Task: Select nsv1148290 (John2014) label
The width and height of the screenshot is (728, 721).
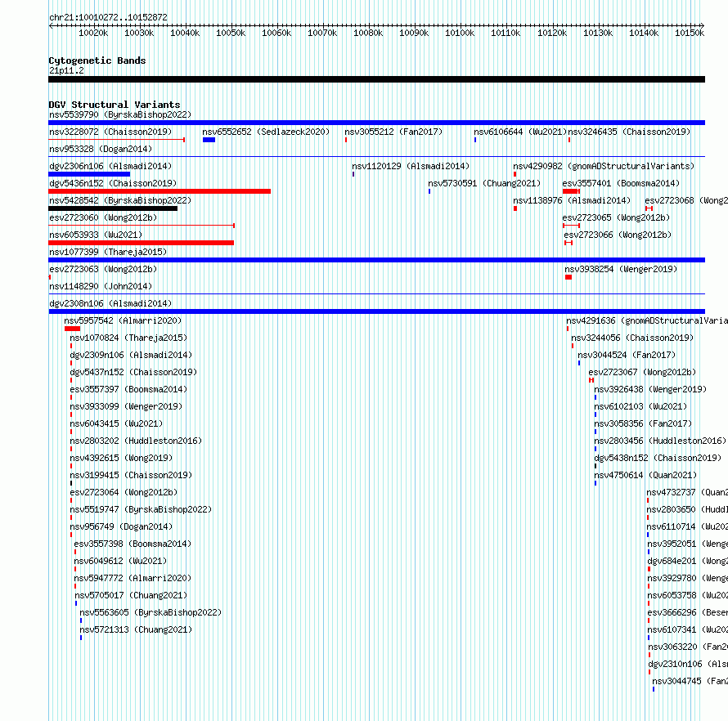Action: coord(101,286)
